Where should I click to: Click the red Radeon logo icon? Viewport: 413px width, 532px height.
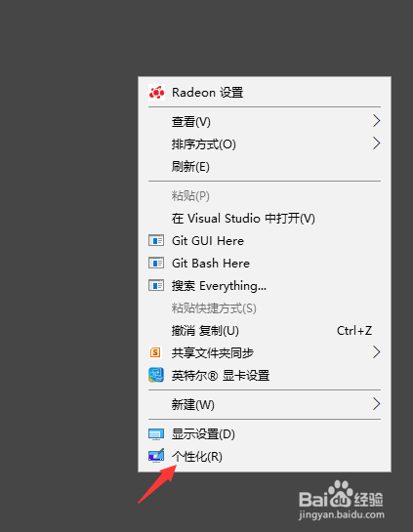tap(156, 93)
